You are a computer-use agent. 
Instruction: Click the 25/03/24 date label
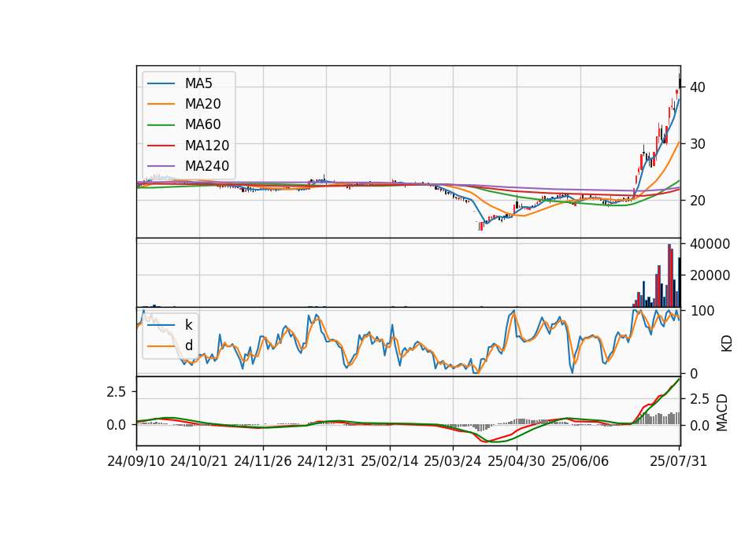[453, 461]
